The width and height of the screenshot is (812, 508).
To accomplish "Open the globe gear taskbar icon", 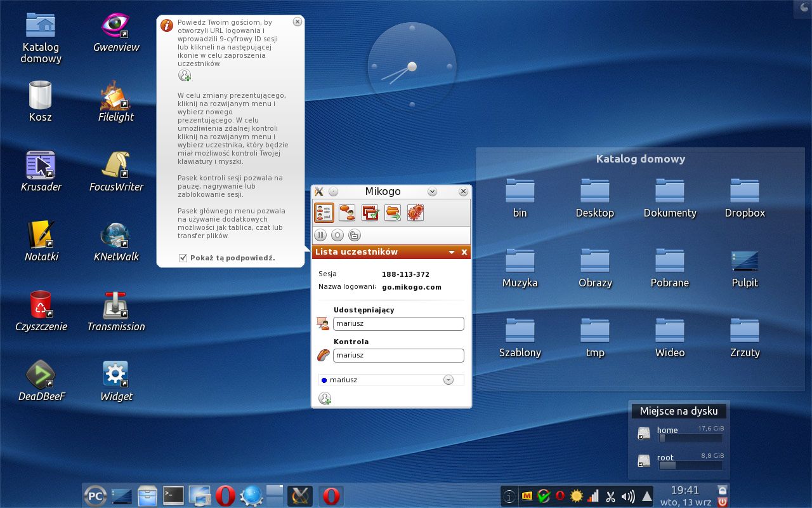I will (x=251, y=495).
